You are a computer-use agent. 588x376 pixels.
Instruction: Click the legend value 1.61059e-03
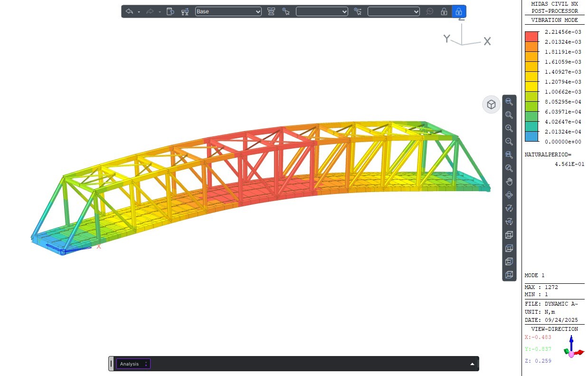[x=563, y=62]
